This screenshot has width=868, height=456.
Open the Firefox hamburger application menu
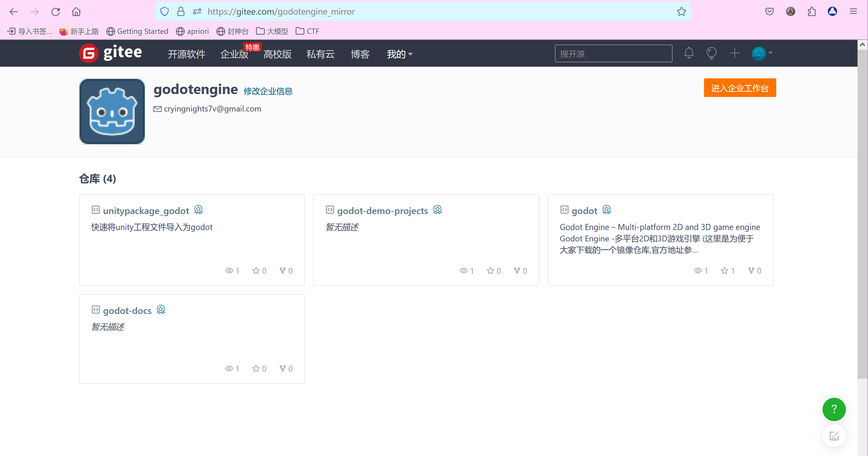[853, 12]
